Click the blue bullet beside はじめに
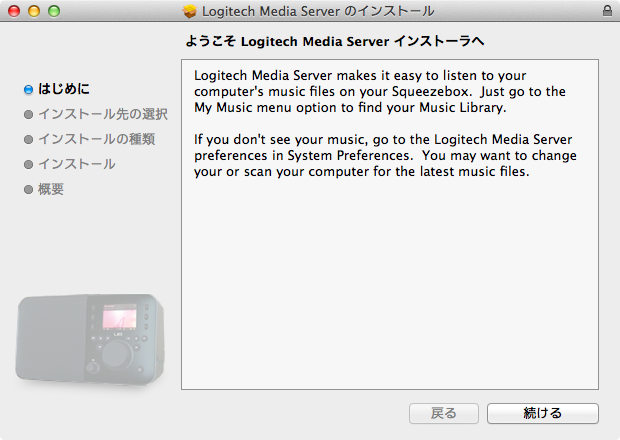The height and width of the screenshot is (440, 620). click(x=29, y=89)
